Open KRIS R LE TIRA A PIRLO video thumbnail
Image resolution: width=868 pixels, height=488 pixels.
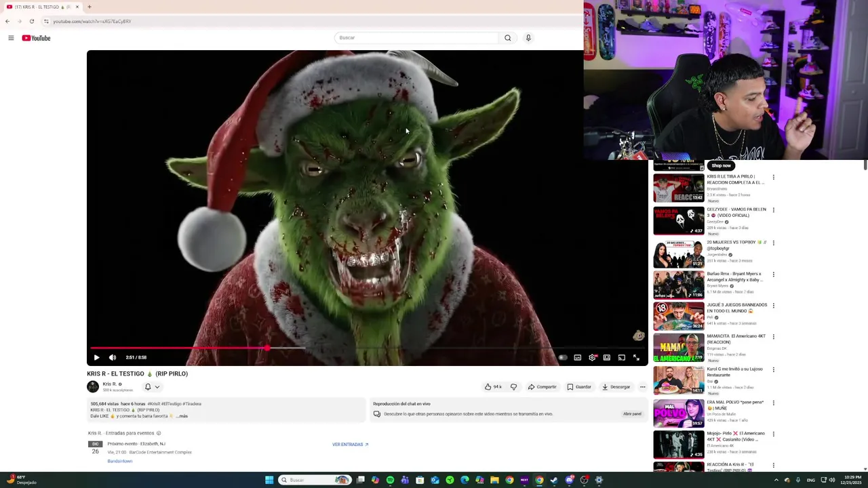click(x=678, y=188)
